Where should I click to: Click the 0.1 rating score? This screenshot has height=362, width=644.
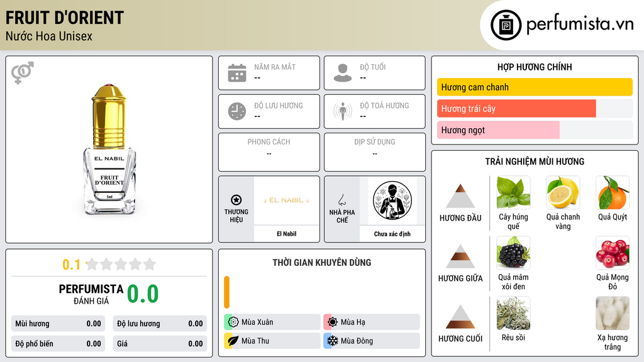tap(72, 265)
